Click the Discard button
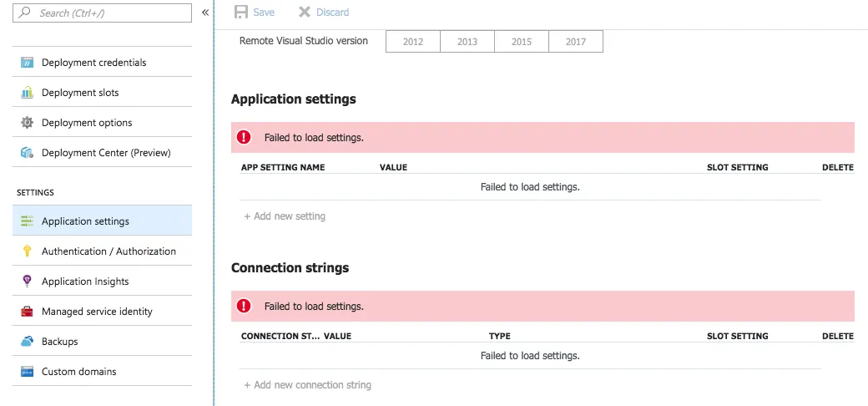 click(324, 13)
